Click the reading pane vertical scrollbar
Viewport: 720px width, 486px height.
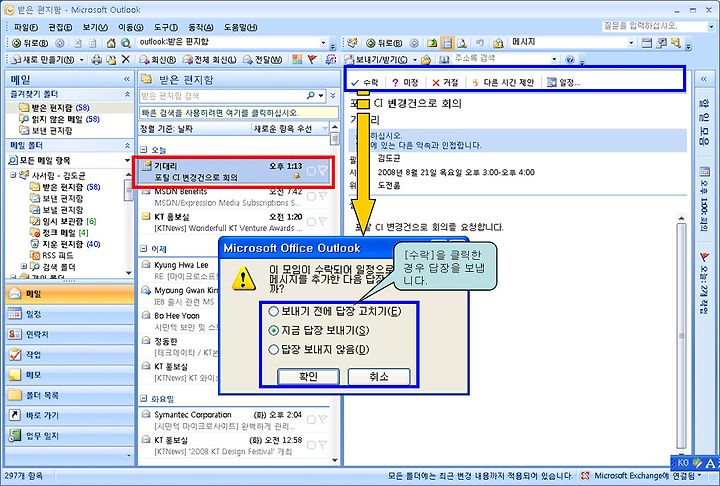click(681, 334)
